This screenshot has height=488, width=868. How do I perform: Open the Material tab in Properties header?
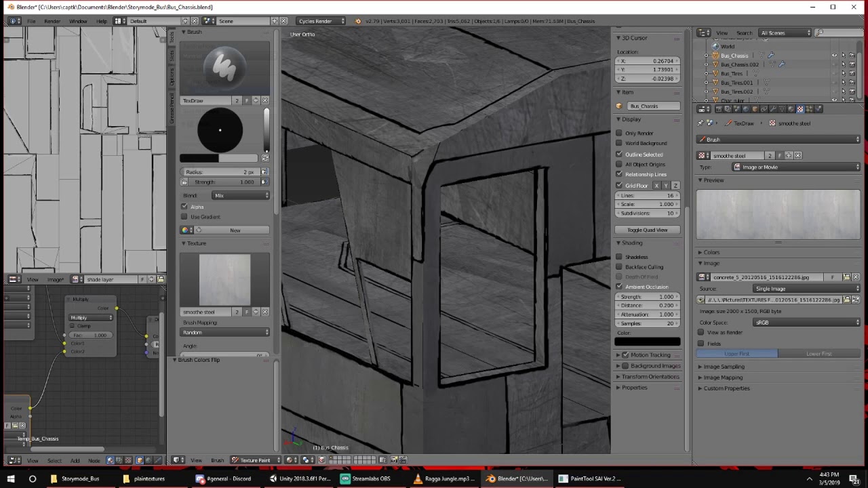(791, 108)
